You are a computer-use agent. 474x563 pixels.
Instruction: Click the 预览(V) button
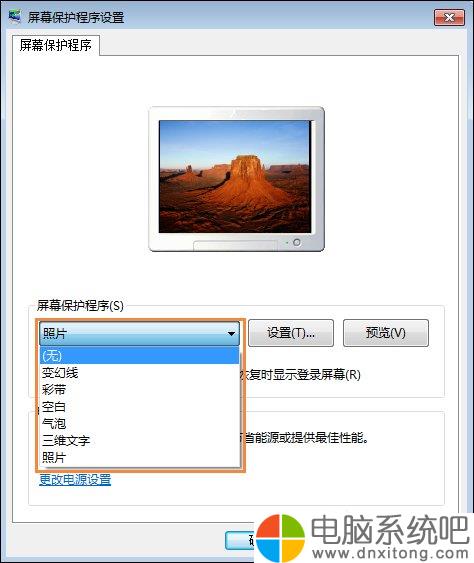[x=386, y=333]
